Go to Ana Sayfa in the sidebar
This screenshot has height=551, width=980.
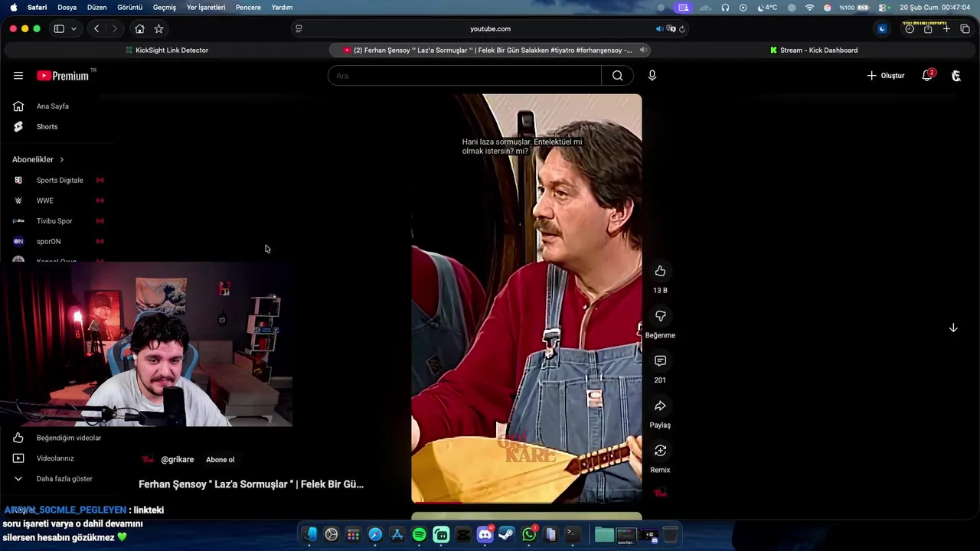(x=54, y=106)
